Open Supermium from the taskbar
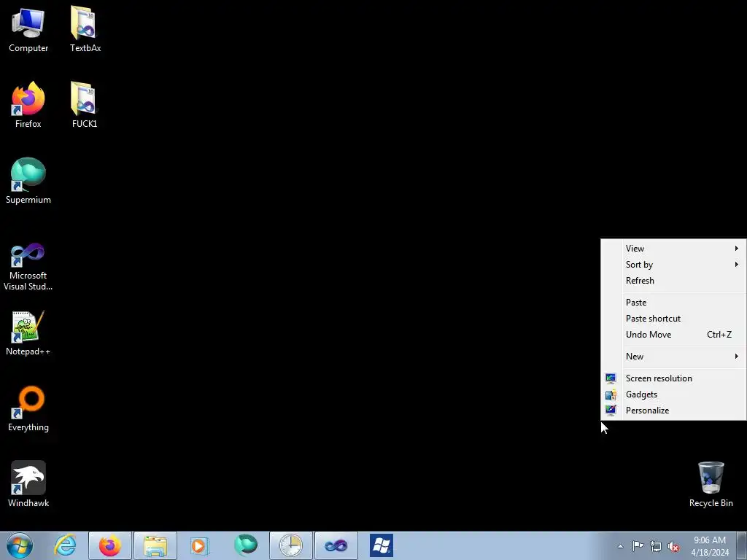The height and width of the screenshot is (560, 747). tap(246, 545)
